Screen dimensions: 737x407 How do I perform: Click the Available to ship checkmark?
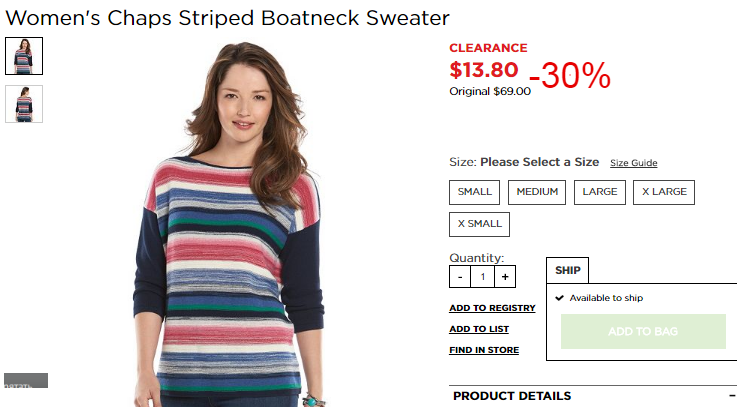[x=559, y=298]
